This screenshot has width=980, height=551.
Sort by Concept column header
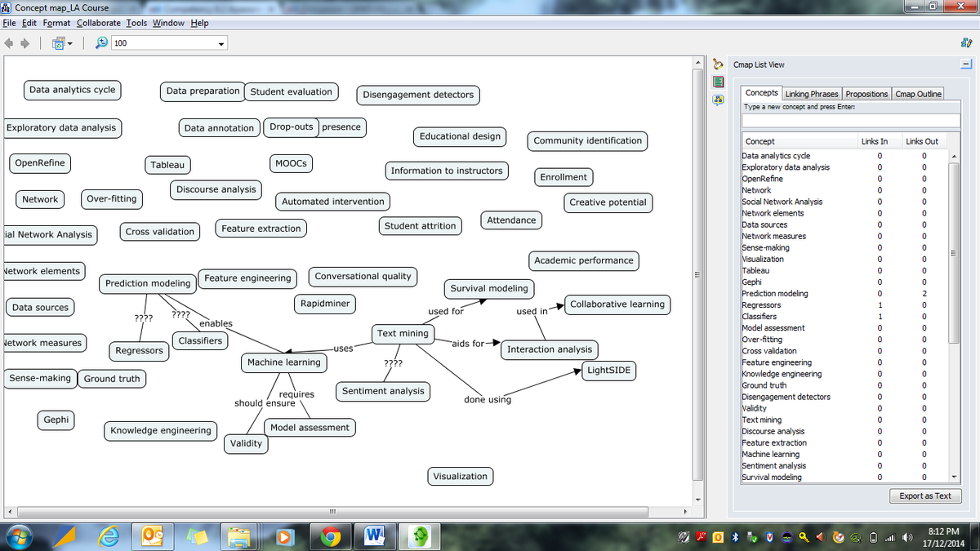click(x=800, y=141)
